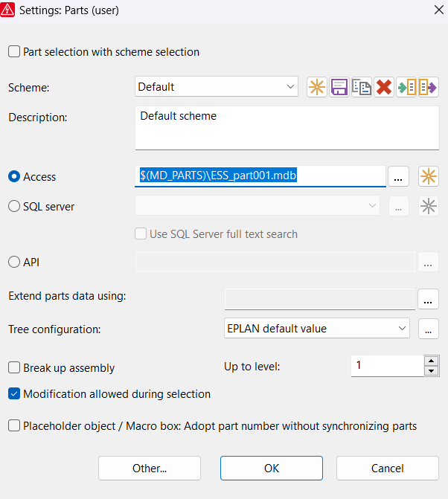
Task: Select the SQL server radio button
Action: coord(14,206)
